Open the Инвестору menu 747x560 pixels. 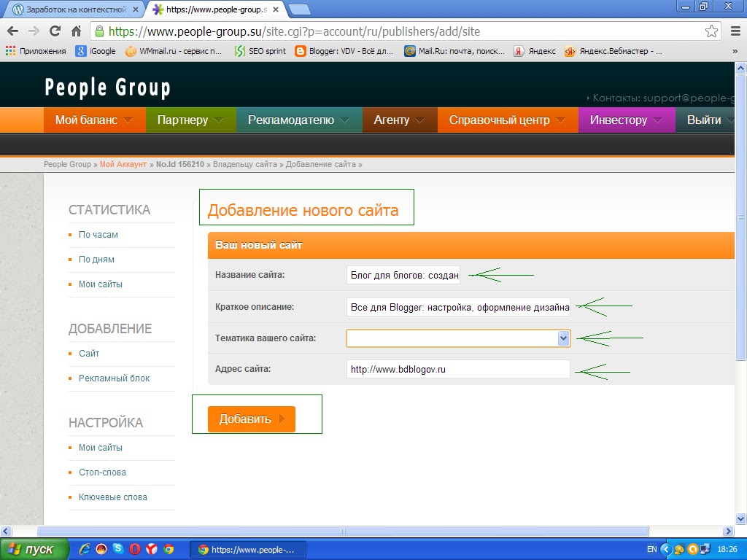pyautogui.click(x=627, y=120)
